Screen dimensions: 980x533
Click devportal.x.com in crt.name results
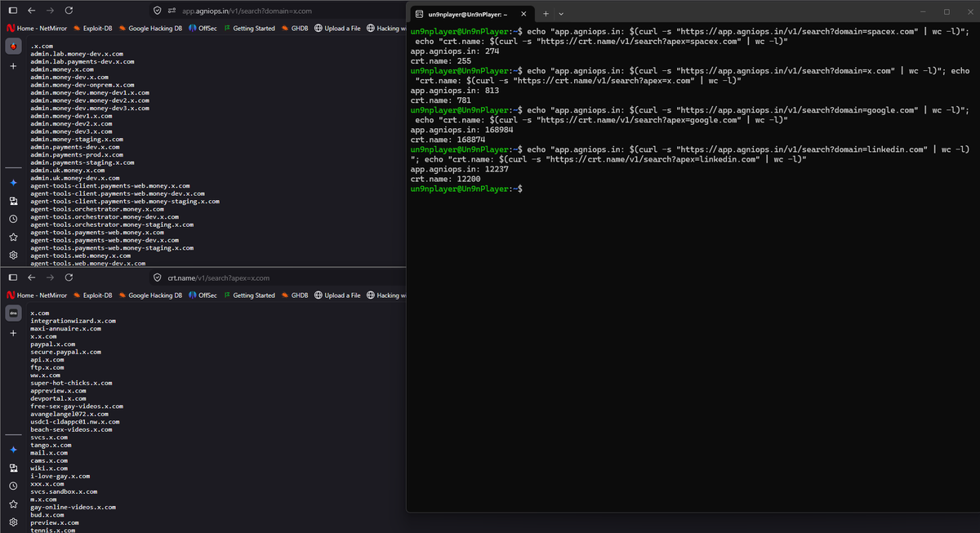coord(58,398)
